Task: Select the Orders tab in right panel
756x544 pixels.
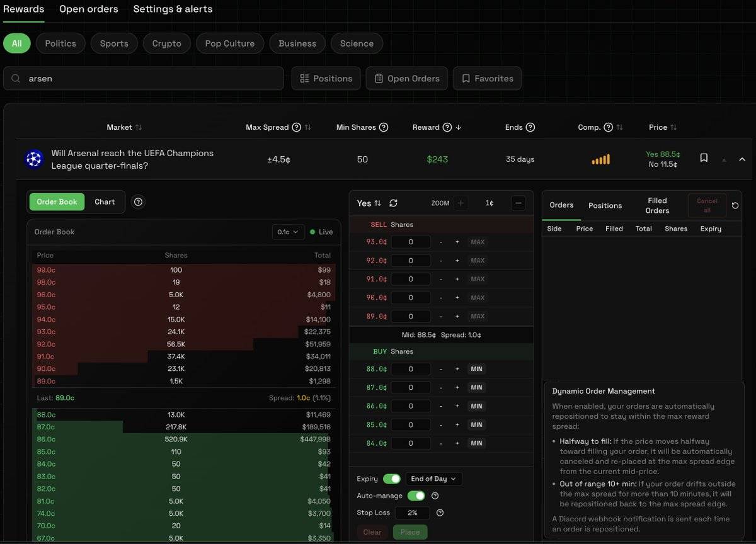Action: (561, 205)
